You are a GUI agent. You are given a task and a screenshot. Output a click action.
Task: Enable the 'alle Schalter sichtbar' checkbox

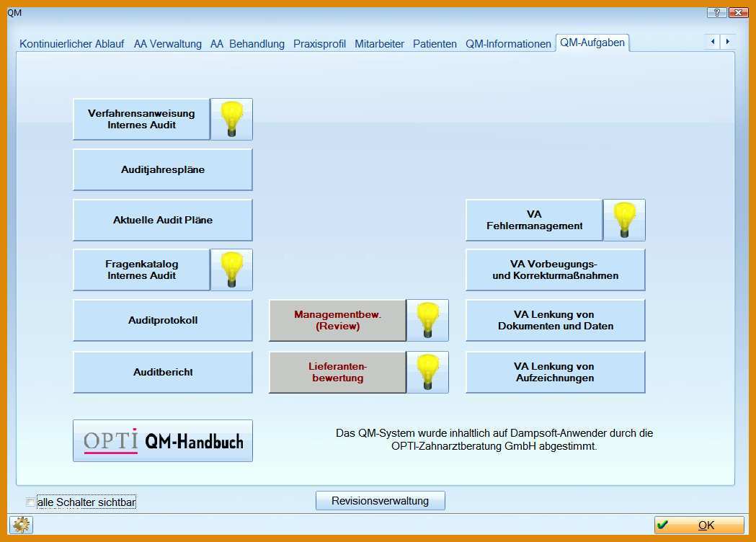pos(30,502)
